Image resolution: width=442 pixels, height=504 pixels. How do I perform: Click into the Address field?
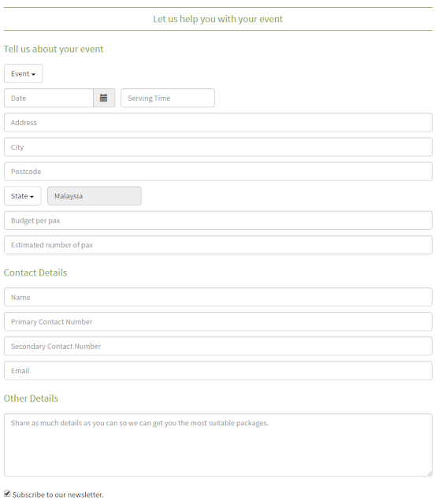[x=218, y=123]
